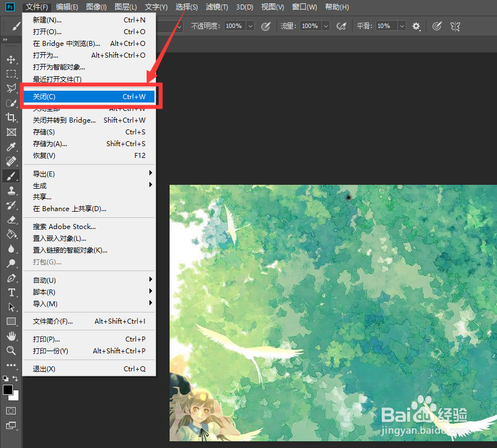Select the Zoom tool
This screenshot has height=448, width=497.
(11, 351)
